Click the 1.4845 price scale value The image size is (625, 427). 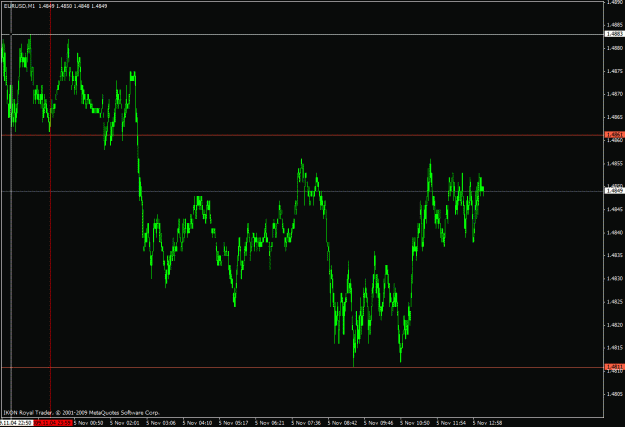tap(615, 209)
